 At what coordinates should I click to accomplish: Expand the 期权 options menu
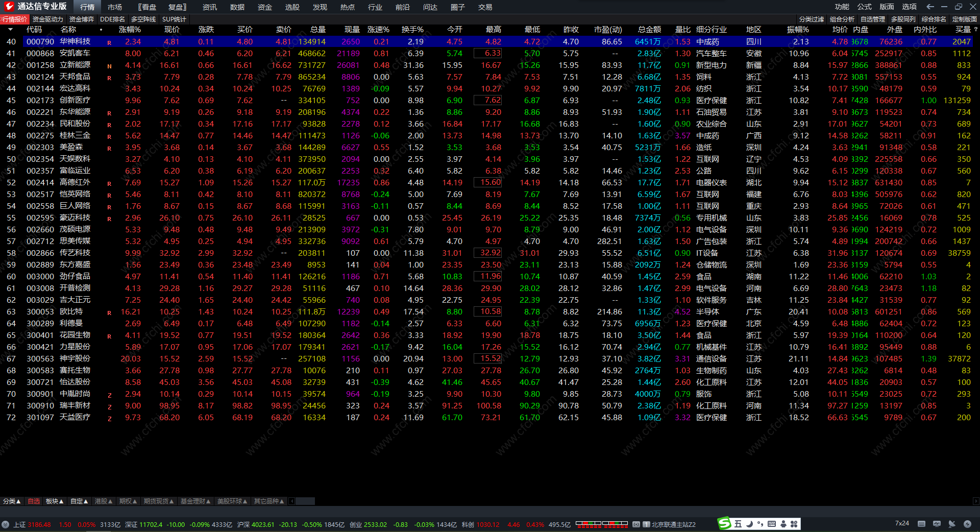tap(128, 501)
